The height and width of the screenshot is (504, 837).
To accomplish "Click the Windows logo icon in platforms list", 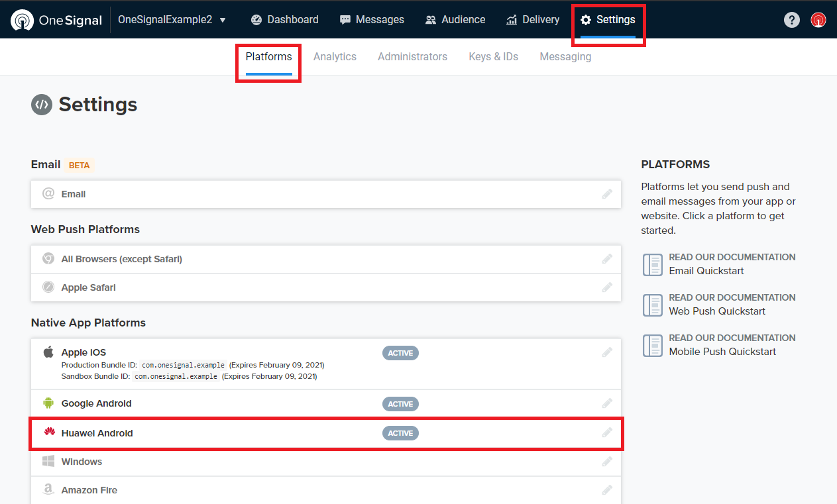I will point(48,461).
